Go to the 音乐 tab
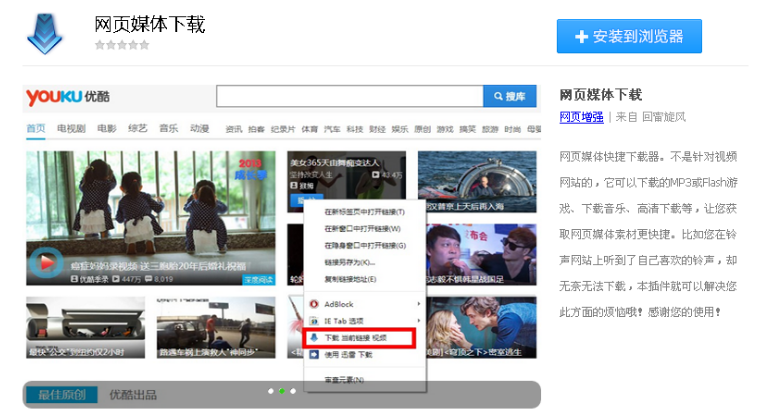 point(168,129)
